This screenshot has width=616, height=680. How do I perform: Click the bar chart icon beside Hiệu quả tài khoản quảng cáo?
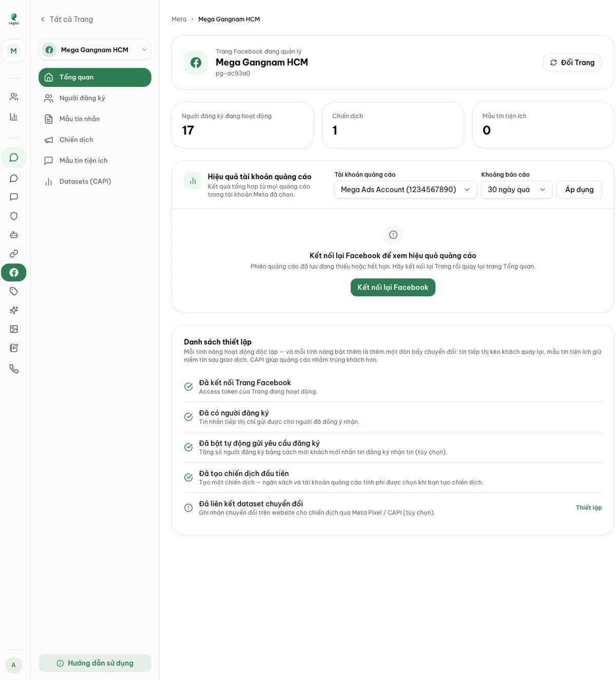click(193, 181)
